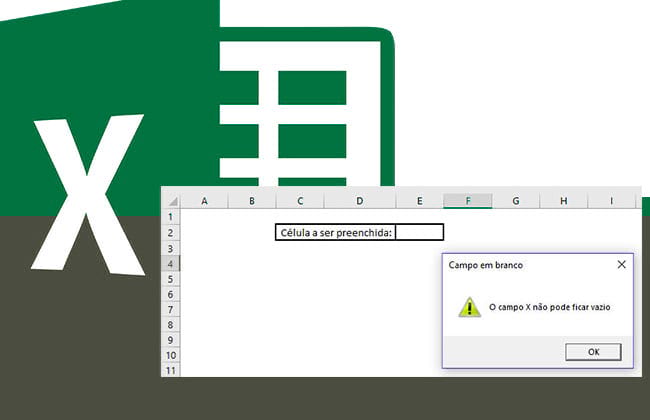The height and width of the screenshot is (420, 650).
Task: Select row 1 header
Action: [x=170, y=217]
